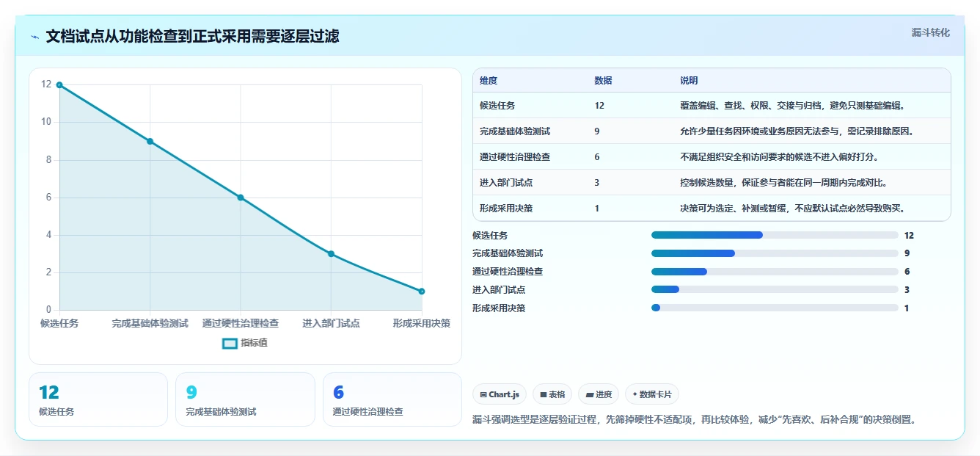This screenshot has width=980, height=456.
Task: Click the 通过硬性治理检查 progress bar
Action: [x=775, y=272]
